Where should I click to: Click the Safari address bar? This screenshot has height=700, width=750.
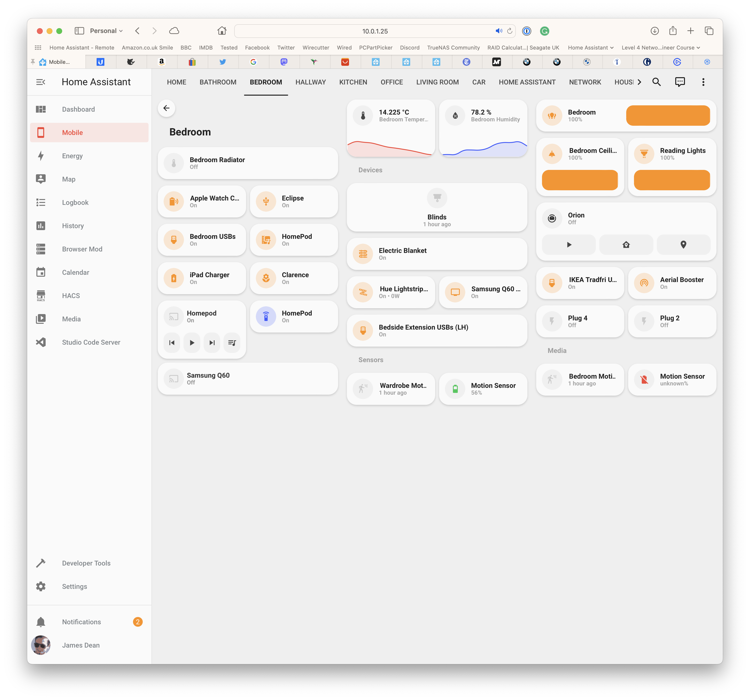(375, 31)
